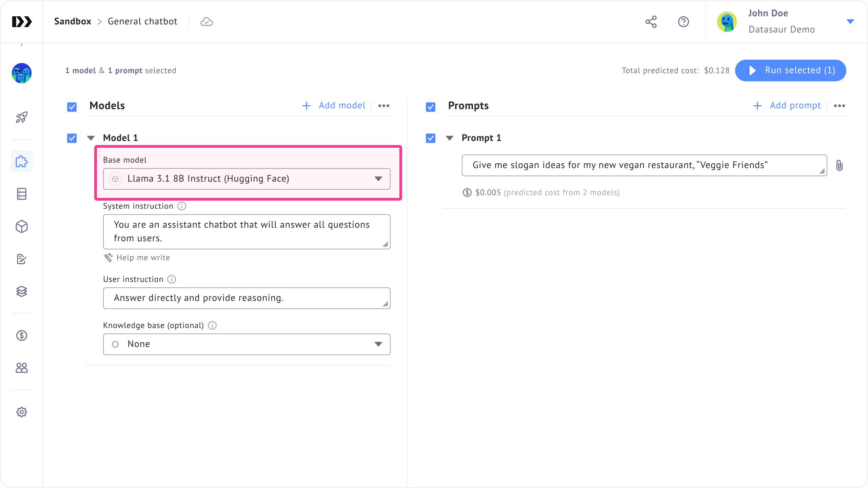Uncheck the Prompt 1 checkbox
Screen dimensions: 868x488
point(431,138)
